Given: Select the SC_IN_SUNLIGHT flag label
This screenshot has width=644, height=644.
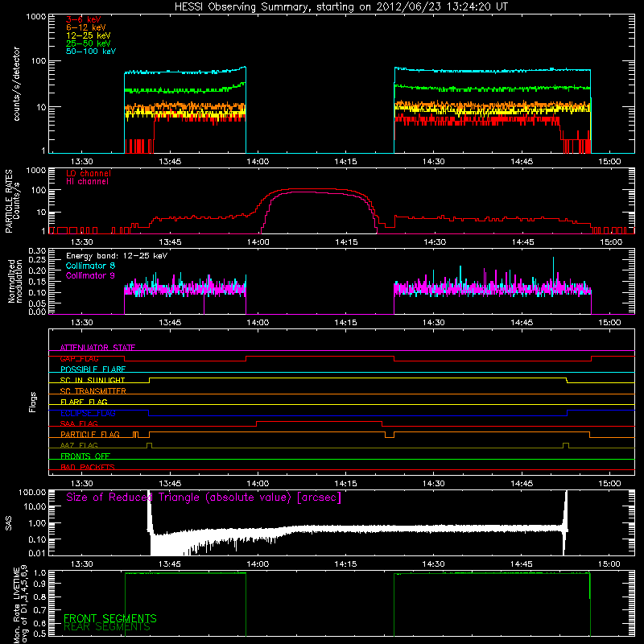Looking at the screenshot, I should tap(93, 380).
